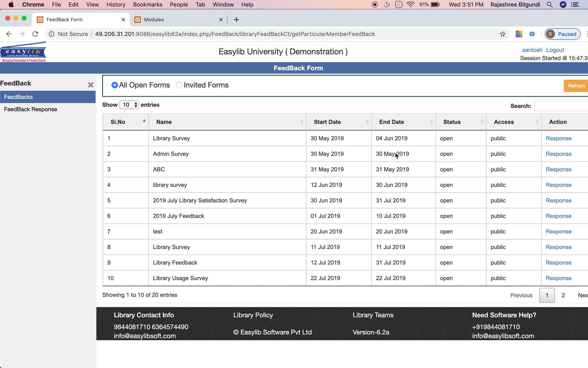Screen dimensions: 588x368
Task: Click the browser address bar URL
Action: pyautogui.click(x=235, y=34)
